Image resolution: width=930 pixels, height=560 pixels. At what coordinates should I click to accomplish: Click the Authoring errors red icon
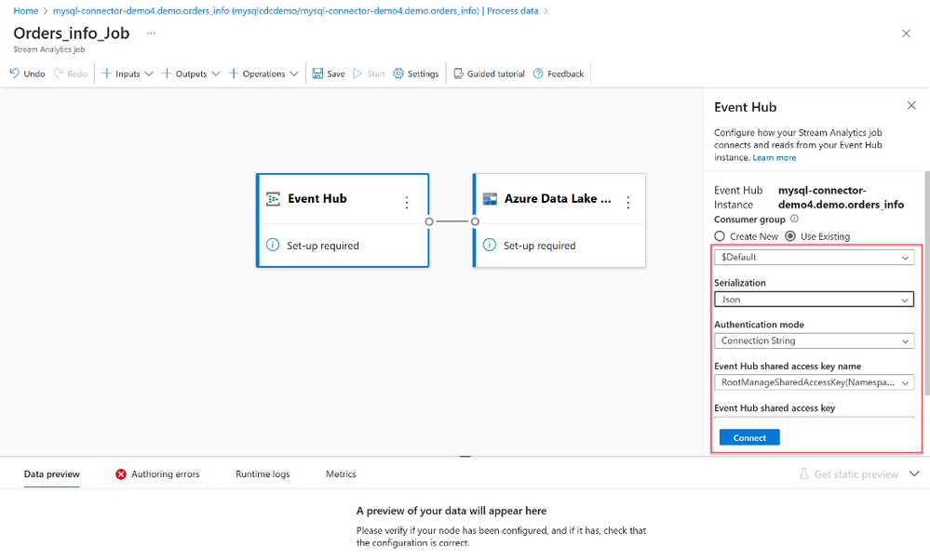(121, 474)
